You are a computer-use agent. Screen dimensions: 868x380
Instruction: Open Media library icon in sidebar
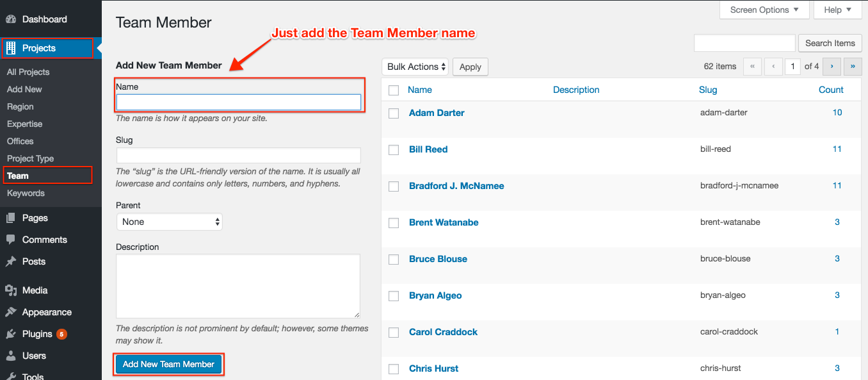(x=11, y=290)
